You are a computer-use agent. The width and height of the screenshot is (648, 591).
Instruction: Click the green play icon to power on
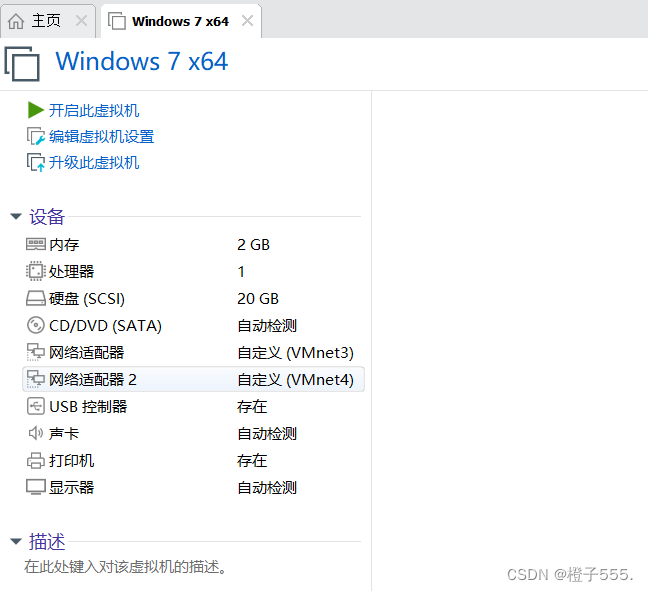pos(36,110)
